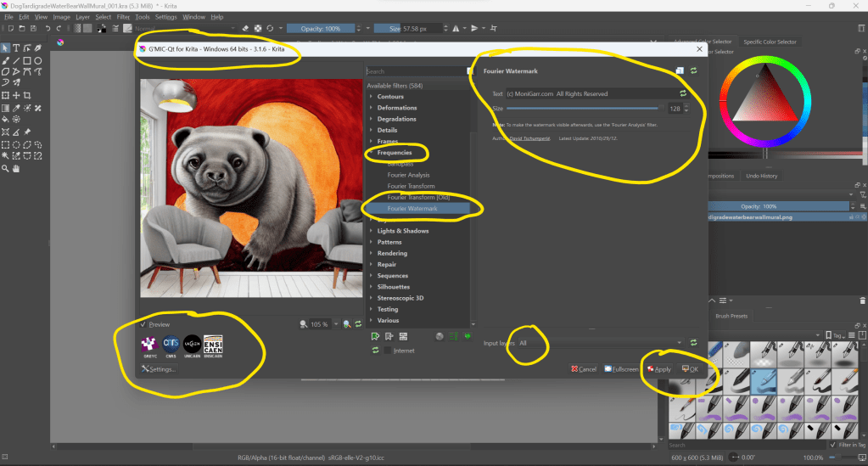Pick the Zoom magnifier tool
Image resolution: width=868 pixels, height=466 pixels.
[6, 169]
